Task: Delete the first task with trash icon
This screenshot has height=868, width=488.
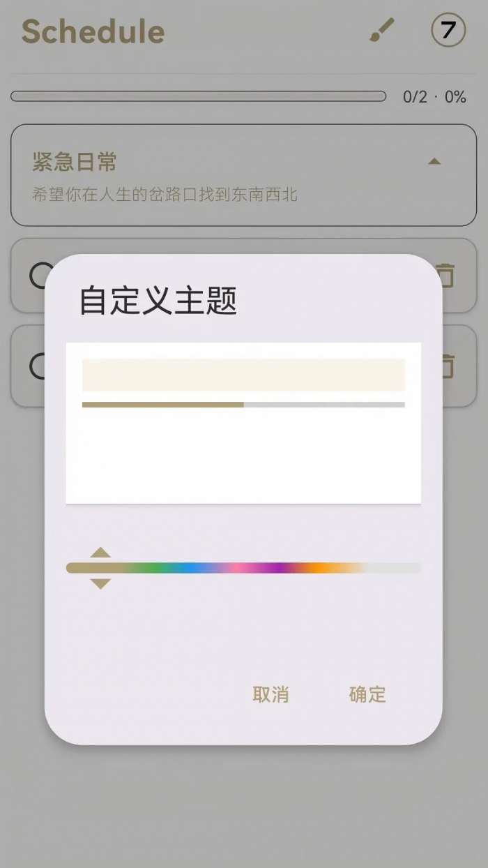Action: [x=445, y=275]
